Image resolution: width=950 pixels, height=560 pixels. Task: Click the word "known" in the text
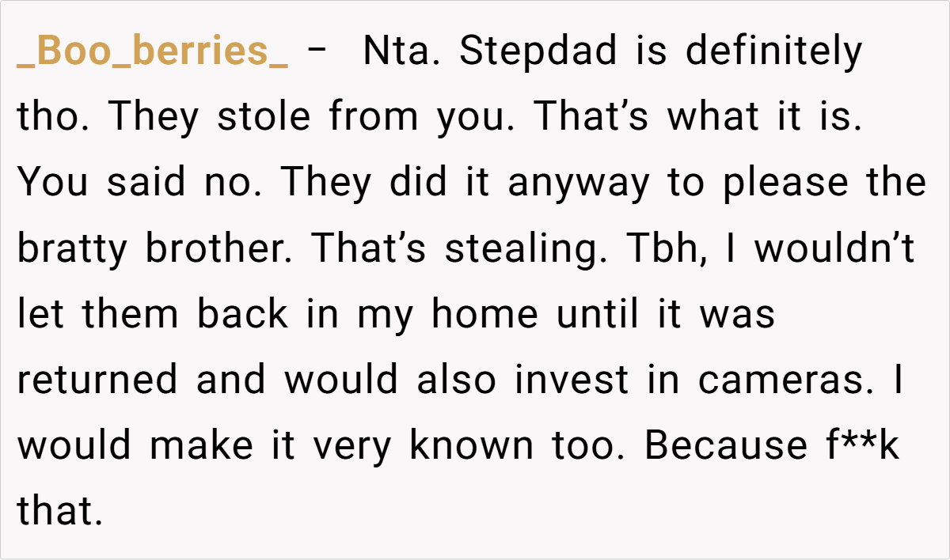pos(471,446)
